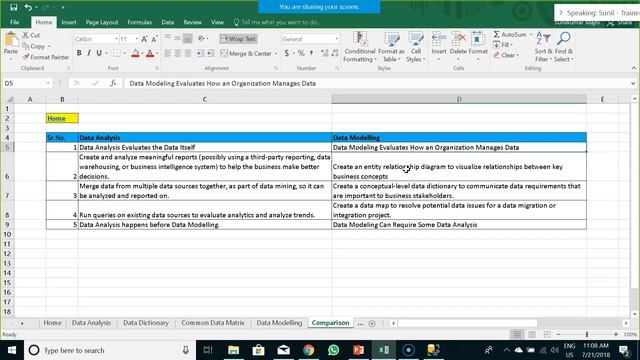Click Page Layout view icon in status bar
The image size is (640, 360).
(x=532, y=334)
